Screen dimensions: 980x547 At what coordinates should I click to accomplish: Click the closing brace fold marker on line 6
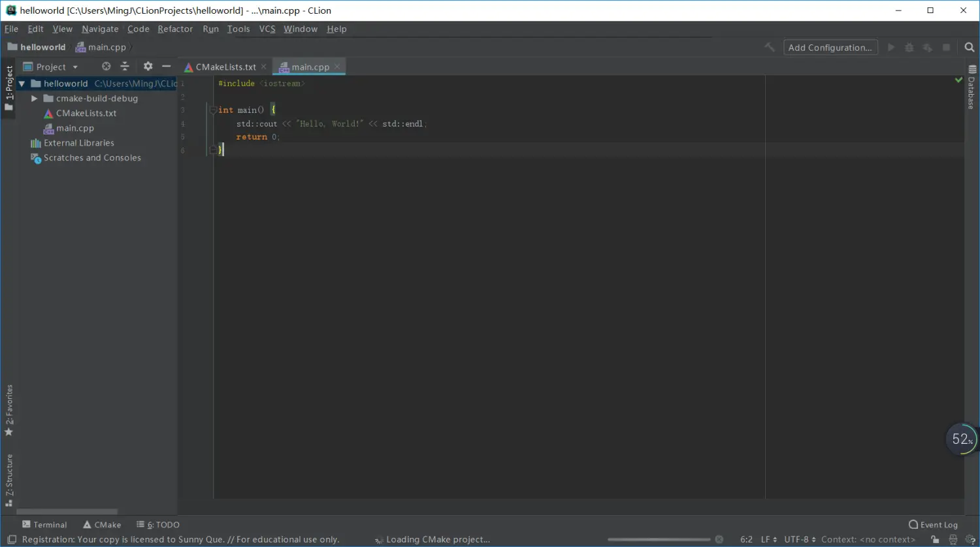213,150
